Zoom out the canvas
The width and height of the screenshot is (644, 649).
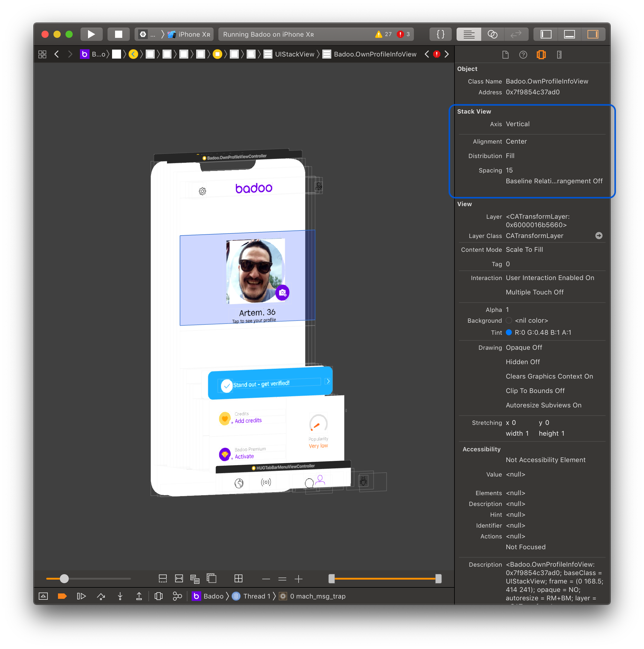tap(266, 579)
